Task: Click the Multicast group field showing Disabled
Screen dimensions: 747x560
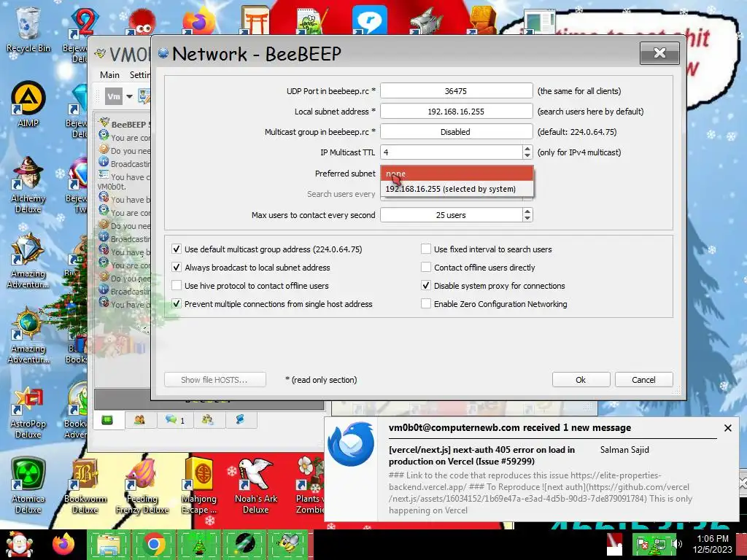Action: tap(456, 132)
